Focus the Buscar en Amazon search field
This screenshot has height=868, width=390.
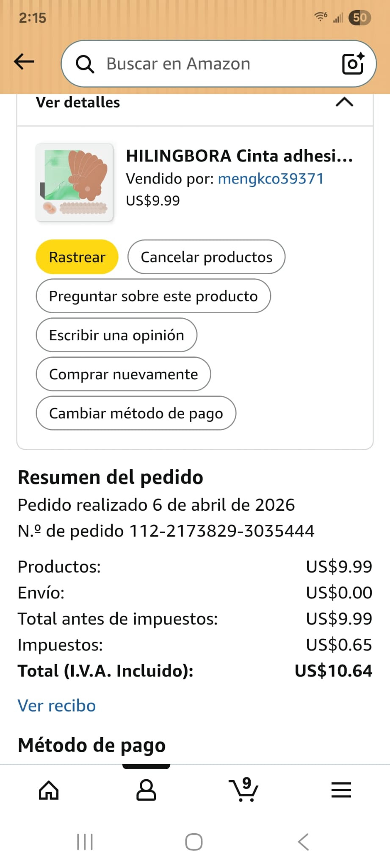coord(219,64)
